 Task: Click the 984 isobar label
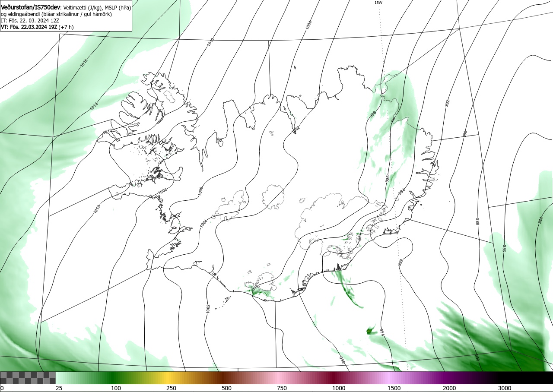coord(540,220)
